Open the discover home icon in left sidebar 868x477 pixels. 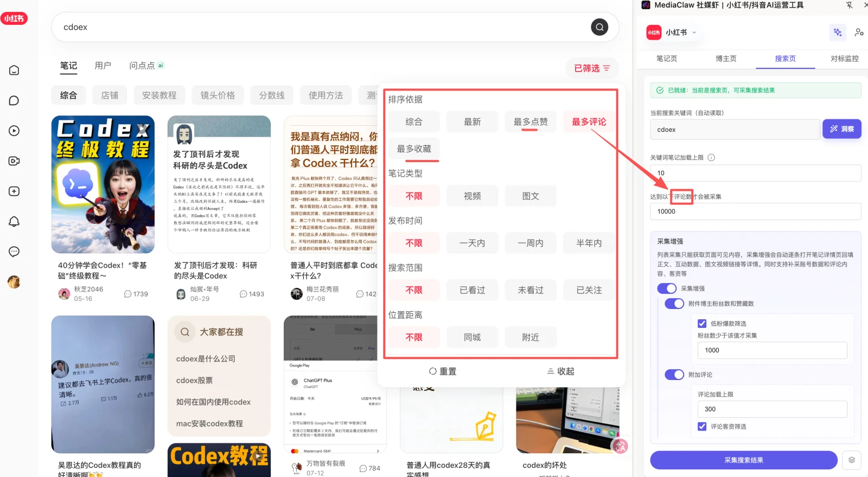tap(14, 70)
